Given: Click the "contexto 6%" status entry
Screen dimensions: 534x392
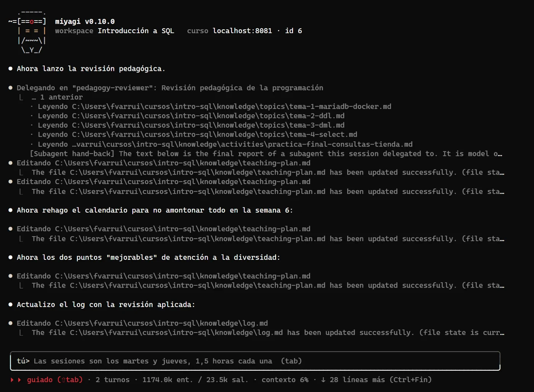Looking at the screenshot, I should coord(285,380).
